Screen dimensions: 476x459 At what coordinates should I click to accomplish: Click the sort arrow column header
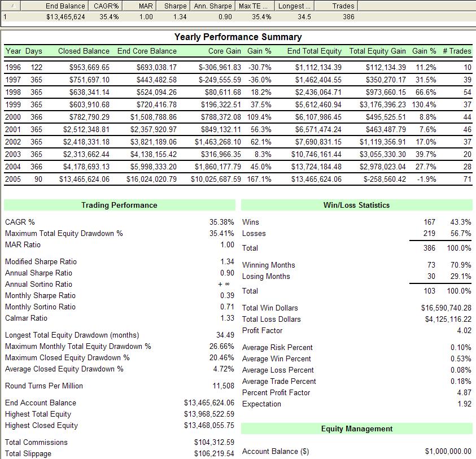pyautogui.click(x=12, y=6)
